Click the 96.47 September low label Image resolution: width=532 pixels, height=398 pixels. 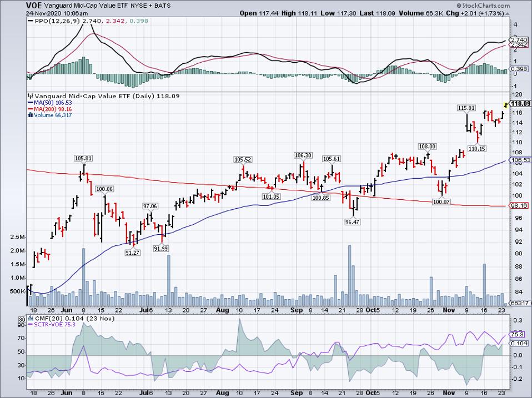coord(352,222)
